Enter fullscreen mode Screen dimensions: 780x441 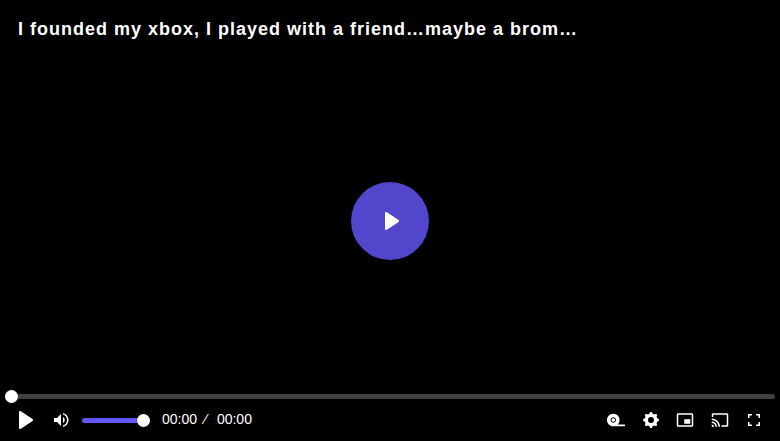point(754,420)
